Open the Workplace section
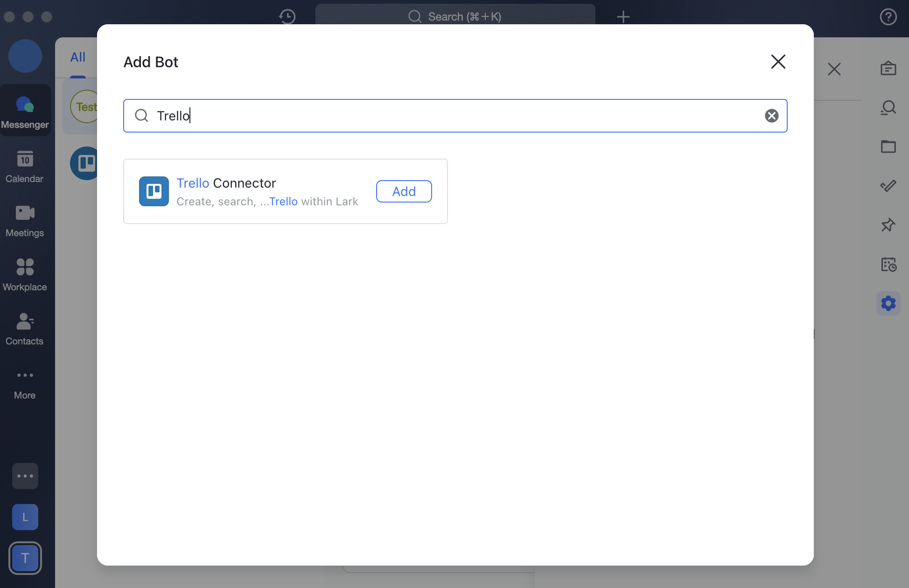Screen dimensions: 909x588 pos(25,274)
